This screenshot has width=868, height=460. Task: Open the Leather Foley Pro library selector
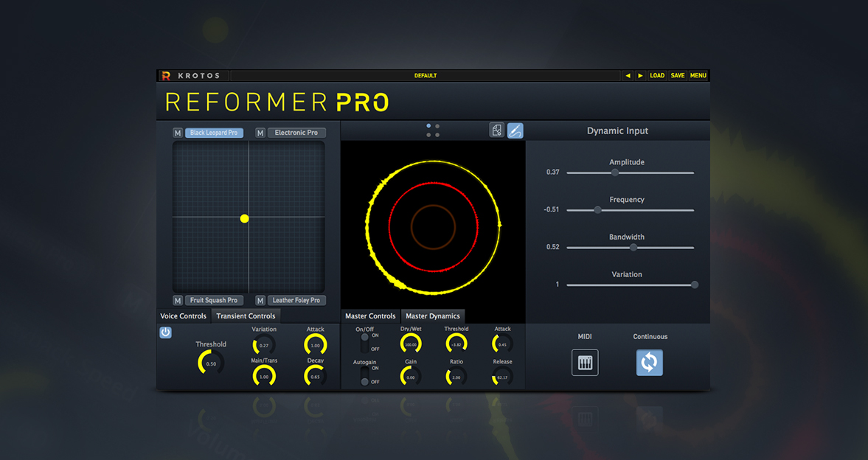(x=296, y=301)
